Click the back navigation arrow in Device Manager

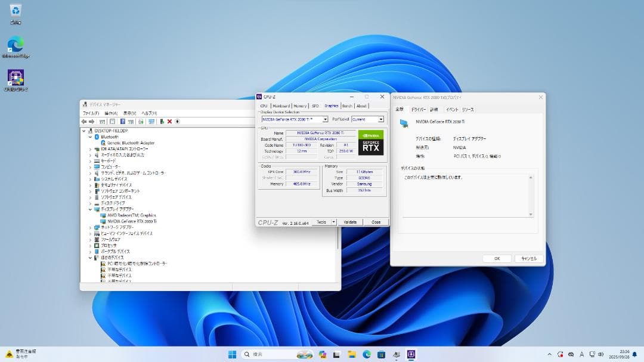(85, 122)
